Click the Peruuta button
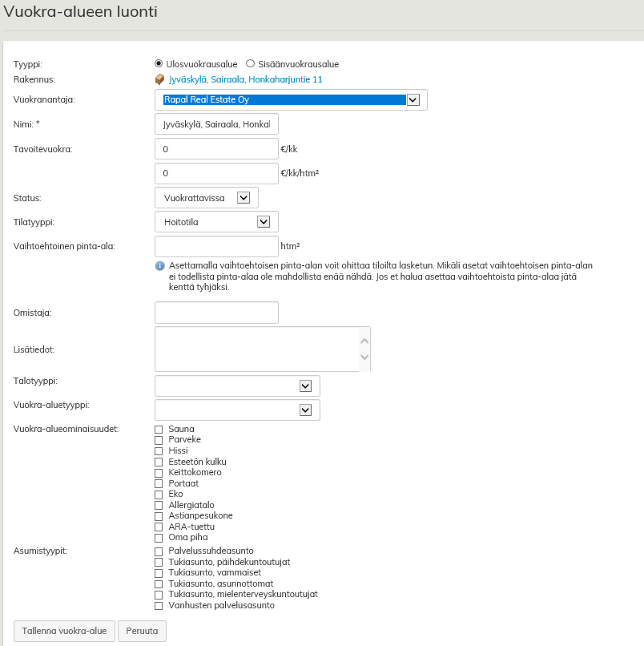 pos(142,631)
